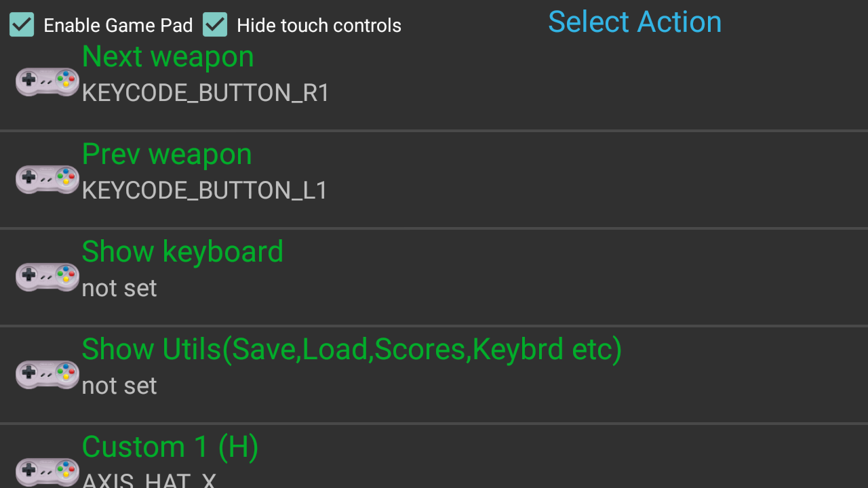This screenshot has height=488, width=868.
Task: Click gamepad icon beside Show Utils
Action: 47,374
